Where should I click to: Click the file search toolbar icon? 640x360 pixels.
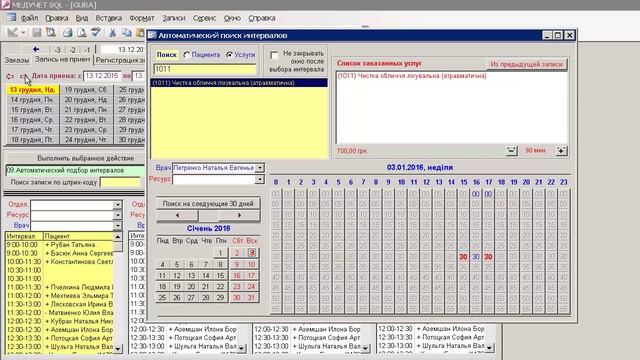coord(51,32)
